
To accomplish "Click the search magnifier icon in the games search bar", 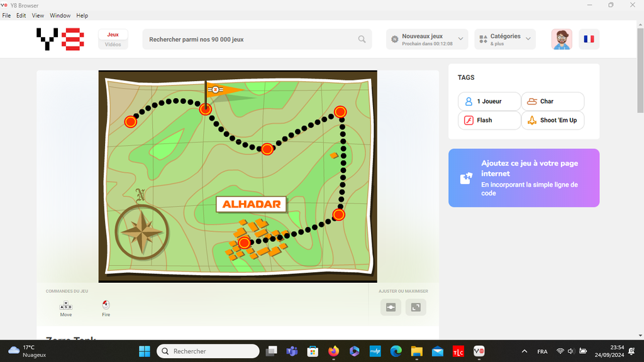I will click(362, 40).
